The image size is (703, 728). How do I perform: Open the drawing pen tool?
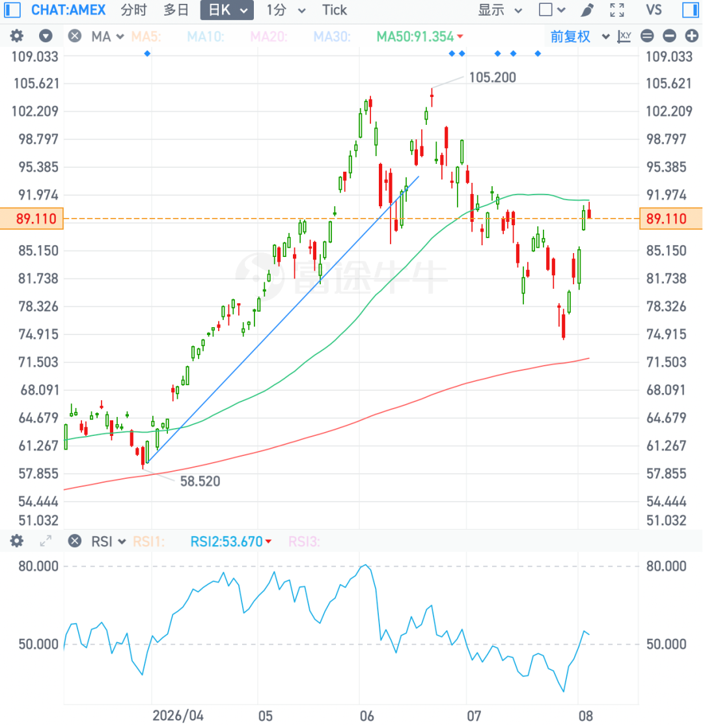coord(587,10)
